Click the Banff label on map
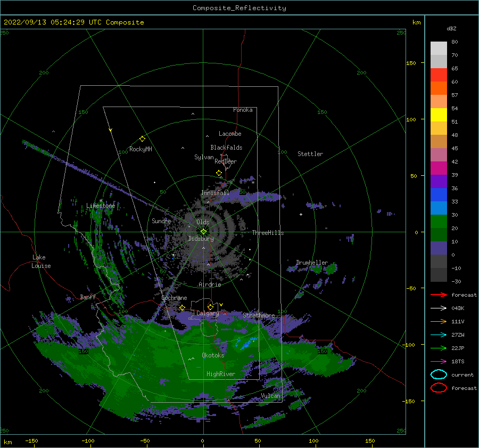The height and width of the screenshot is (448, 479). (88, 297)
